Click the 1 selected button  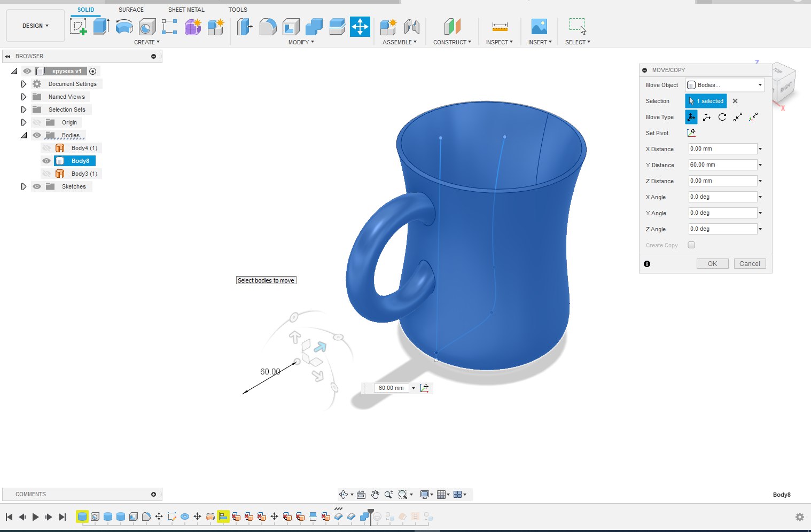[x=706, y=101]
